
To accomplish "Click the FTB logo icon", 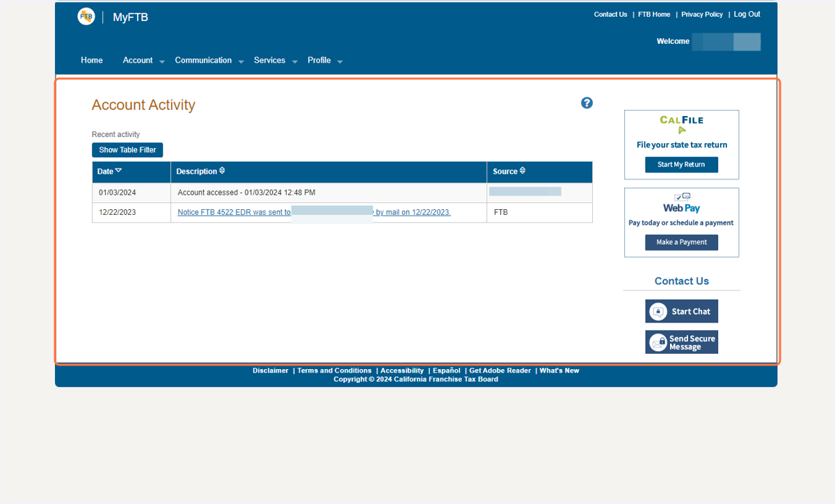I will [x=86, y=17].
